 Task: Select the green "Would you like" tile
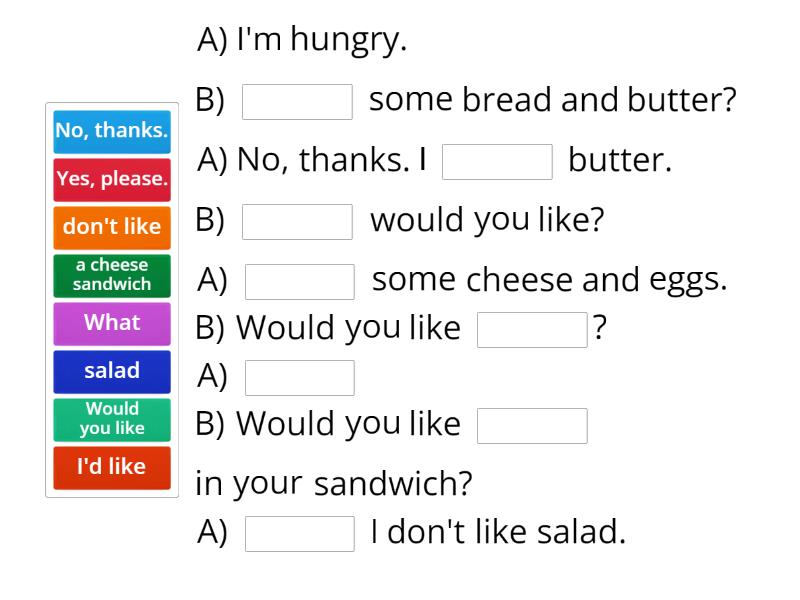pyautogui.click(x=112, y=419)
